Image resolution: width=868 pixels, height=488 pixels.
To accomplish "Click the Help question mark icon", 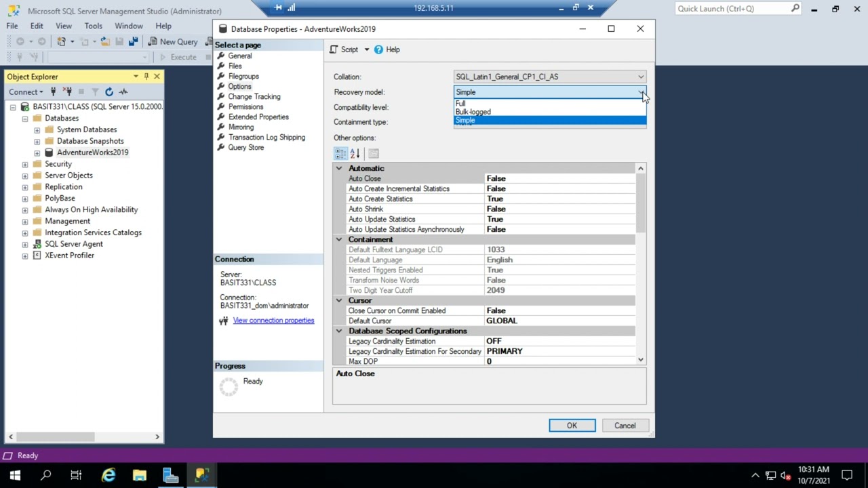I will point(378,49).
